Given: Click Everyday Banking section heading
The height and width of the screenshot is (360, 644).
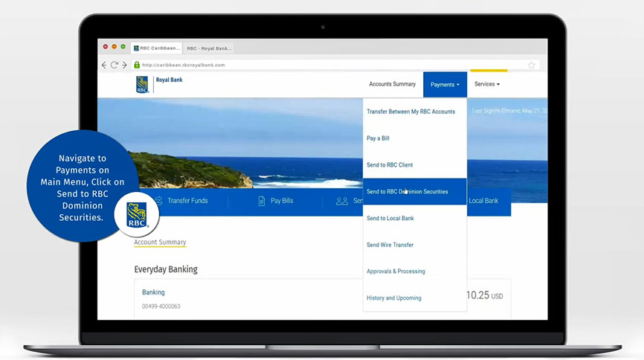Looking at the screenshot, I should (x=166, y=269).
